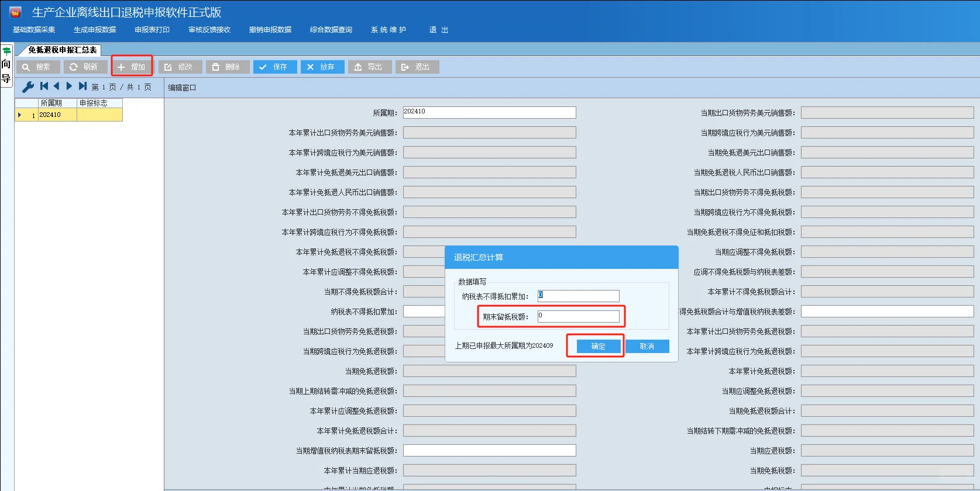The image size is (980, 491).
Task: Click the 当期应调整免抵退税额 field
Action: (x=888, y=390)
